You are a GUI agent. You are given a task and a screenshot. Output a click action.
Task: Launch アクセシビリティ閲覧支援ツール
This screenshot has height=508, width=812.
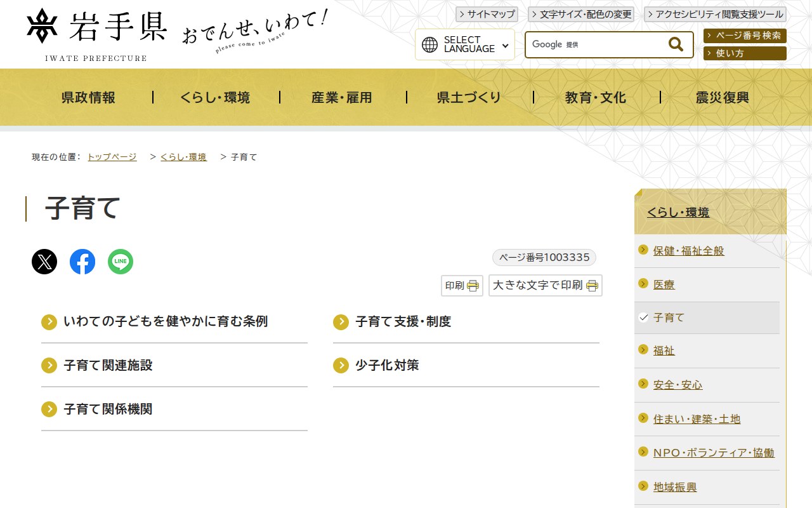pyautogui.click(x=715, y=15)
